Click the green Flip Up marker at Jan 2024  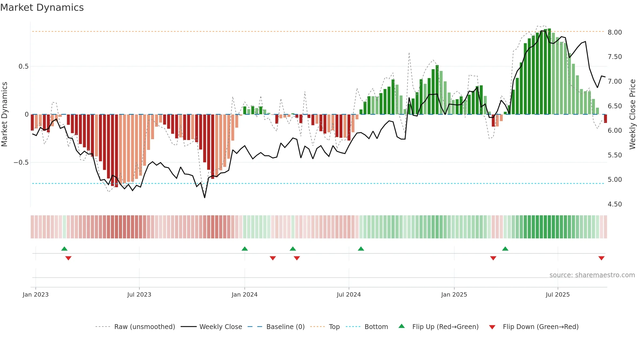tap(244, 249)
